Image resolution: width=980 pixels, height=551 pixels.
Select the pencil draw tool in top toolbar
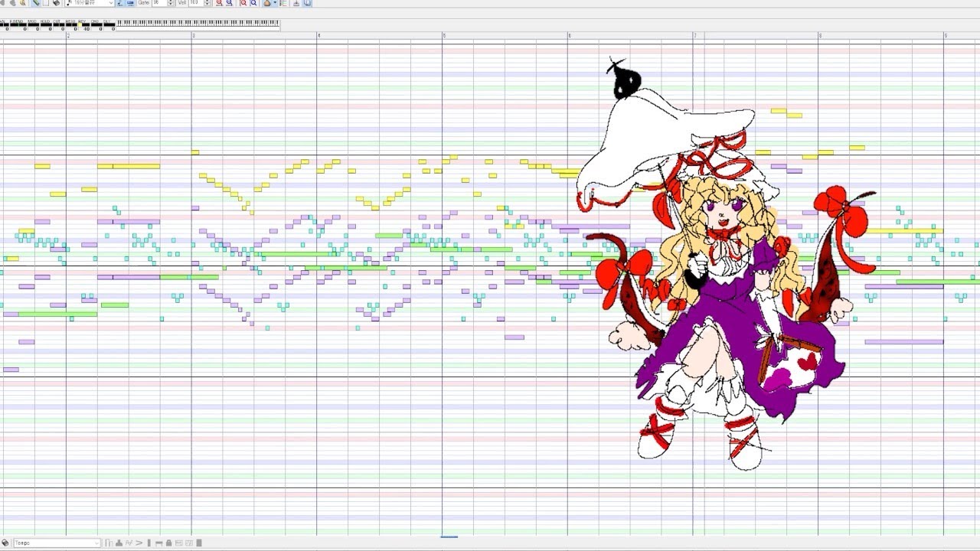coord(37,3)
